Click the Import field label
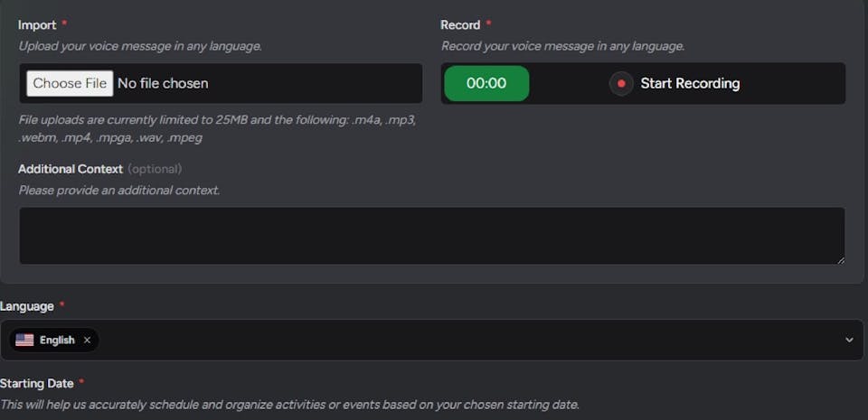The width and height of the screenshot is (868, 420). (x=37, y=25)
